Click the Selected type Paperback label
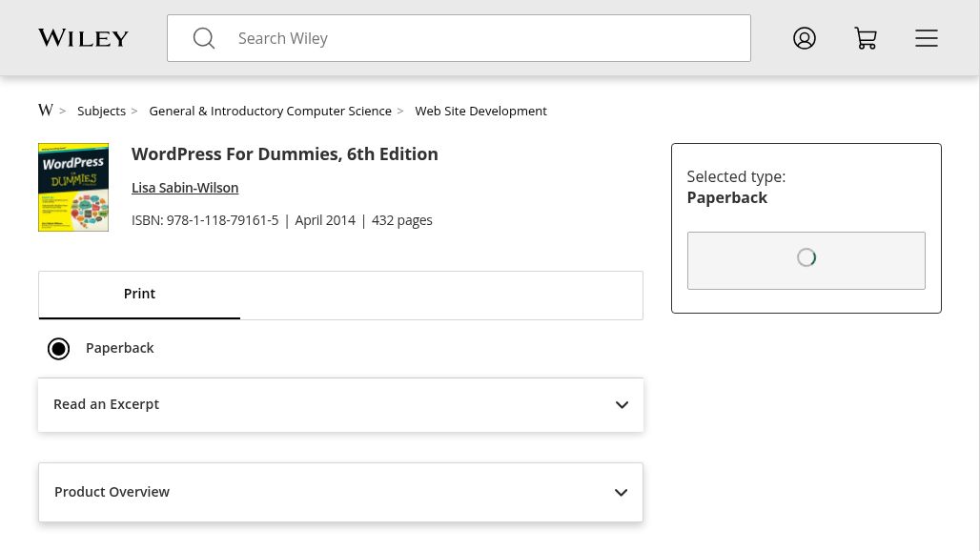The height and width of the screenshot is (551, 980). click(736, 188)
